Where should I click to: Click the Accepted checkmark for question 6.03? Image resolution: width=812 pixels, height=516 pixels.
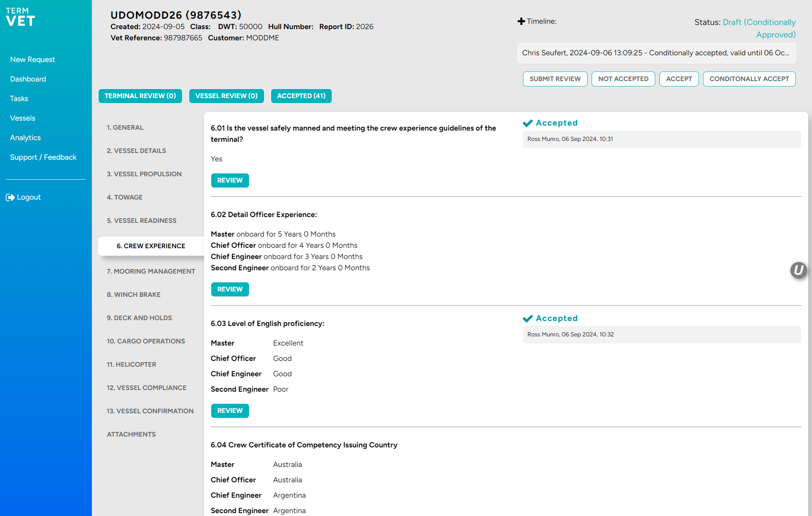tap(528, 318)
